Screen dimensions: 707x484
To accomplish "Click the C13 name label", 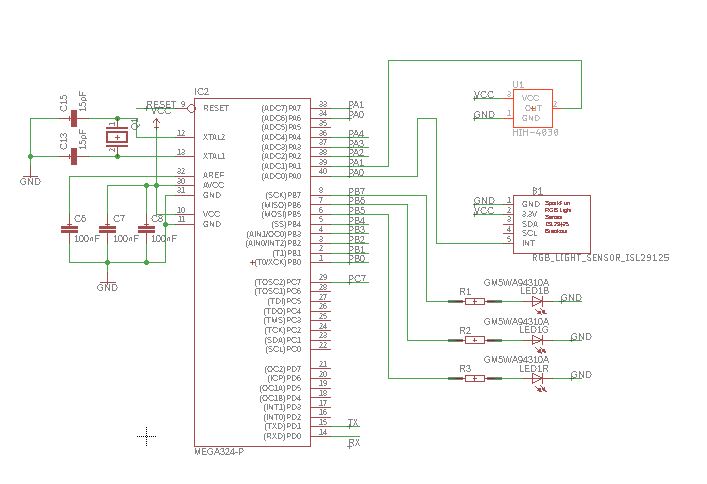I will (64, 141).
